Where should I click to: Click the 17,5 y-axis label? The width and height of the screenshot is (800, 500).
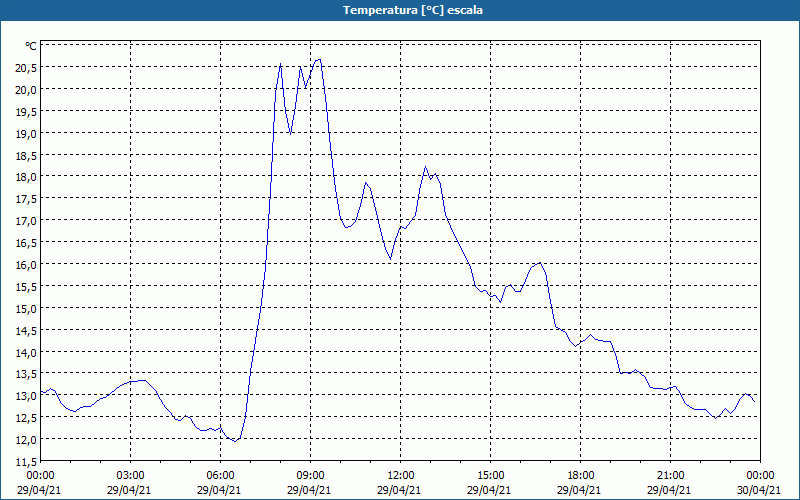pyautogui.click(x=26, y=199)
